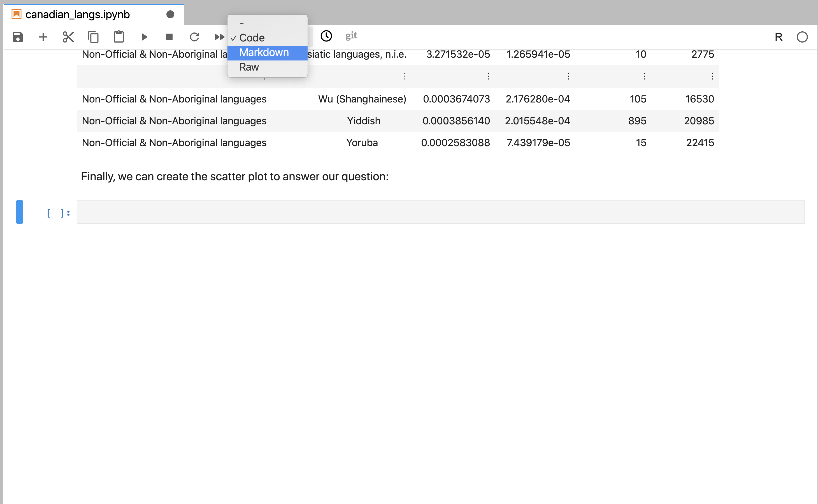Click the kernel status circle indicator
The height and width of the screenshot is (504, 818).
tap(802, 37)
